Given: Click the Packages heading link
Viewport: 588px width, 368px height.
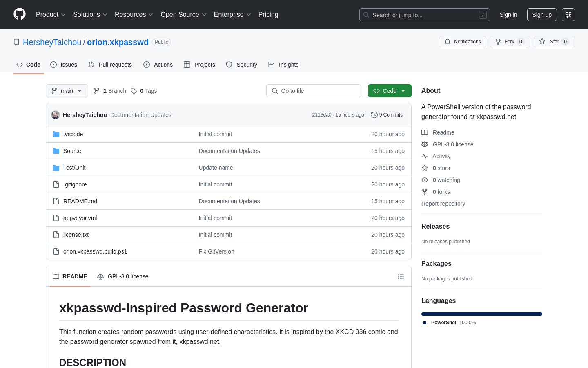Looking at the screenshot, I should 437,264.
